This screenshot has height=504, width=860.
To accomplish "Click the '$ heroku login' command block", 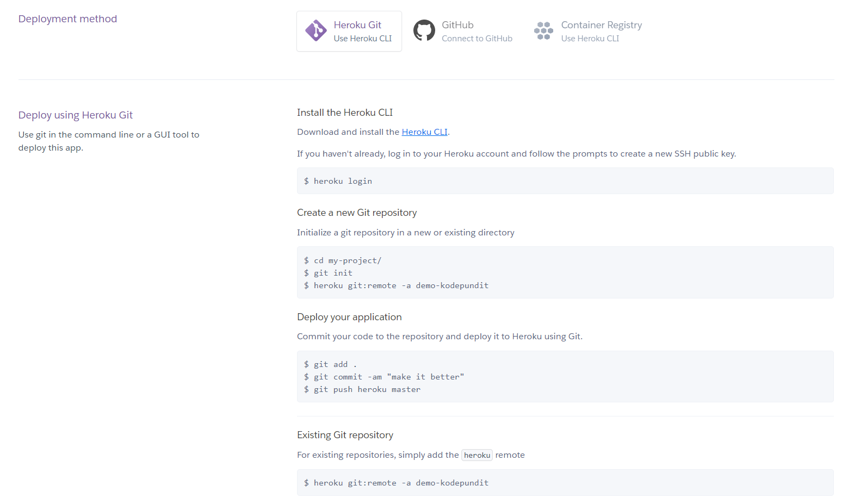I will pos(565,181).
